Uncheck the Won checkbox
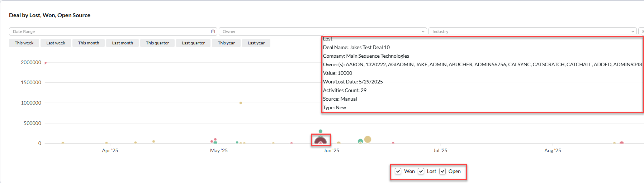Screen dimensions: 644x183 point(398,171)
